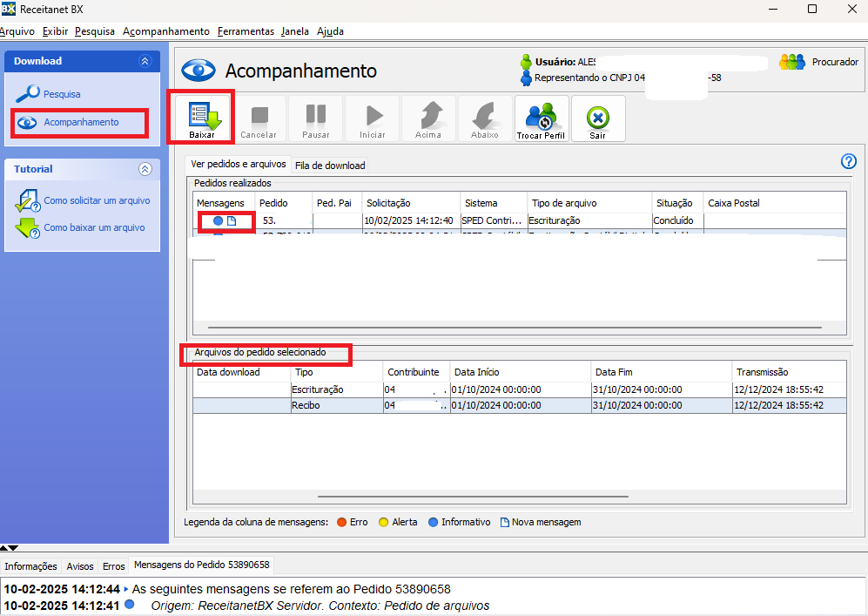Image resolution: width=868 pixels, height=616 pixels.
Task: Click horizontal scrollbar of Pedidos realizados table
Action: (x=515, y=328)
